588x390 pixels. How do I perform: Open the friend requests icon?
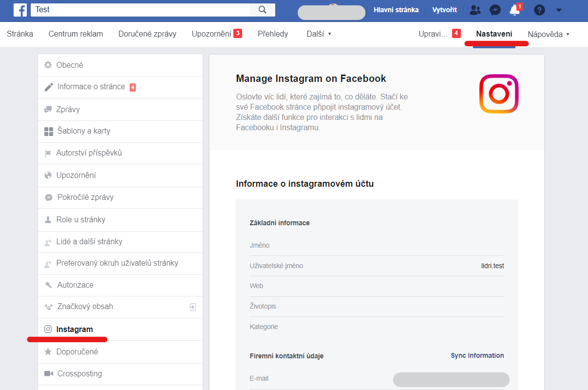(475, 10)
